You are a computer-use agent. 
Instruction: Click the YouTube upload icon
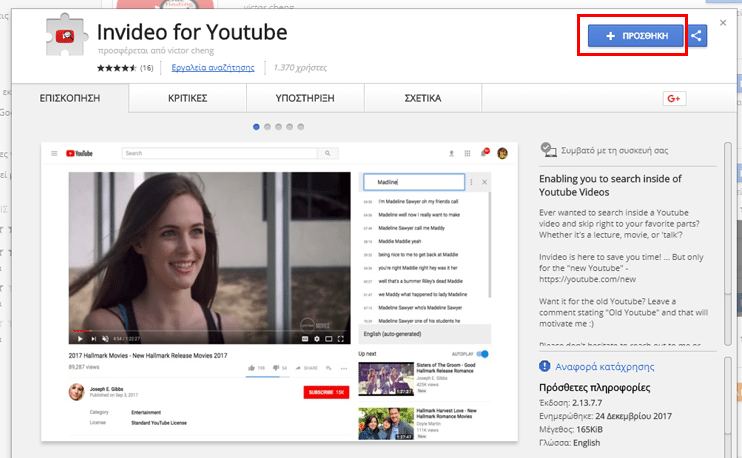451,153
